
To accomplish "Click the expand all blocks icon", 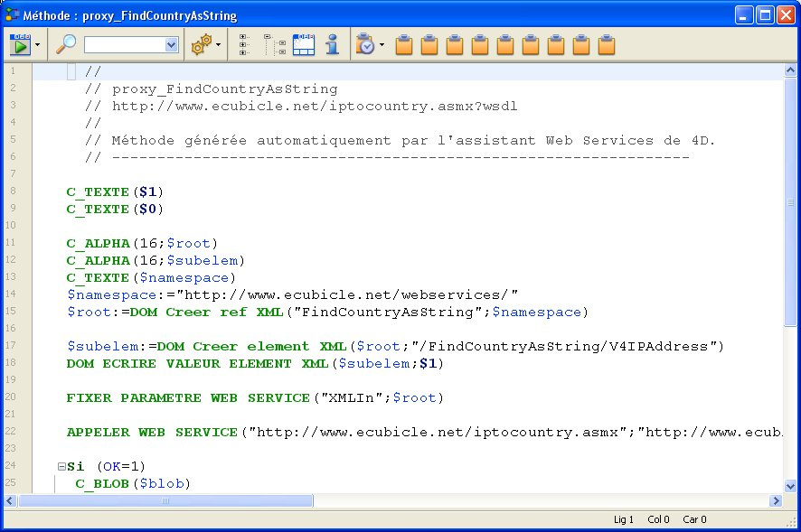I will (245, 44).
